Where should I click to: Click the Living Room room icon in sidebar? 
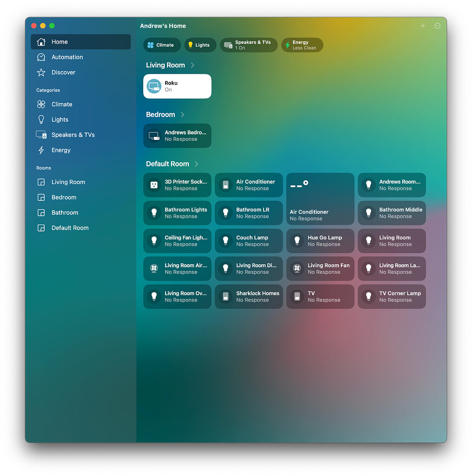[41, 182]
